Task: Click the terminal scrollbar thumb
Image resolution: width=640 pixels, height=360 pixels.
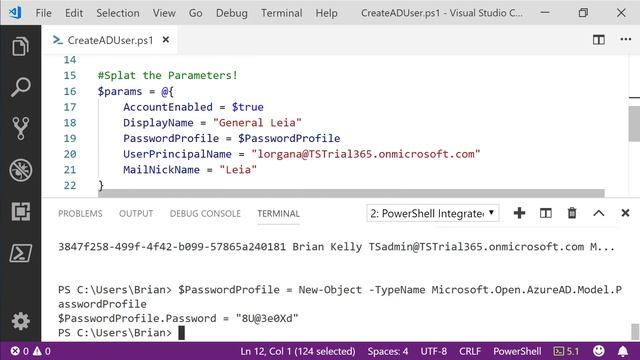Action: (x=635, y=331)
